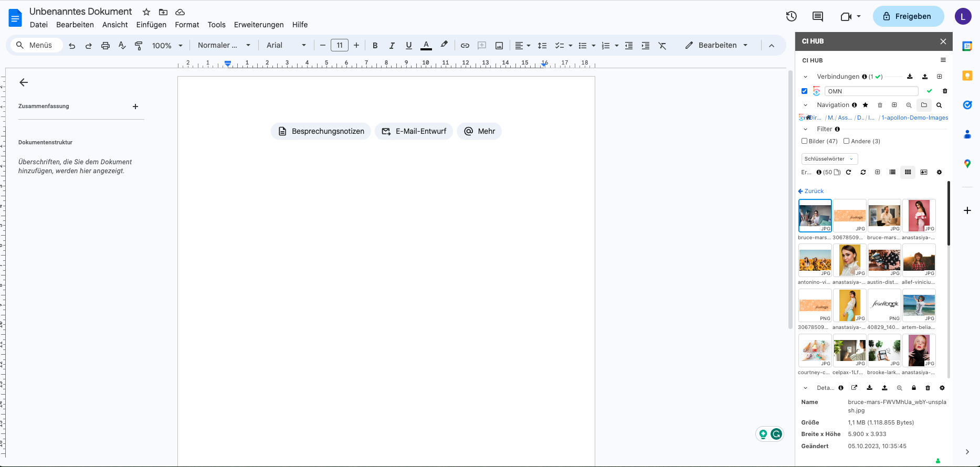Open the numbered list dropdown arrow

point(617,46)
